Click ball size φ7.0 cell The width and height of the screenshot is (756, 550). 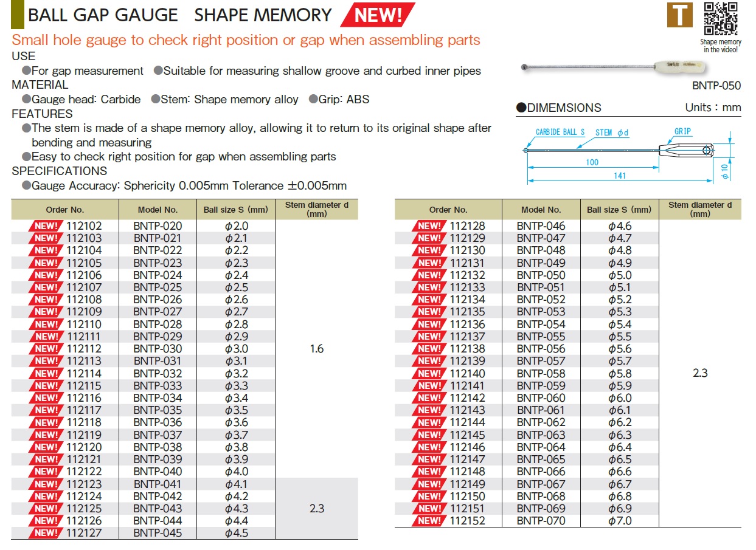coord(619,521)
